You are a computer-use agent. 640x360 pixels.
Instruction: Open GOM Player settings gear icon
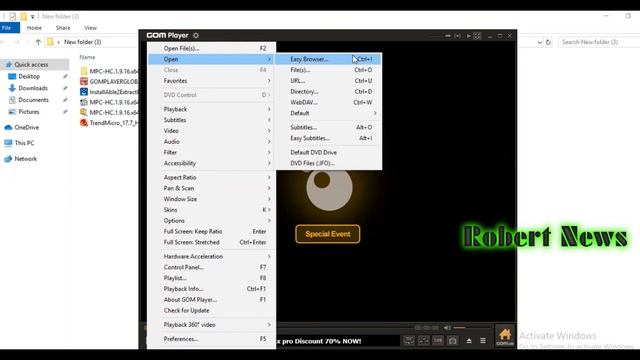196,36
